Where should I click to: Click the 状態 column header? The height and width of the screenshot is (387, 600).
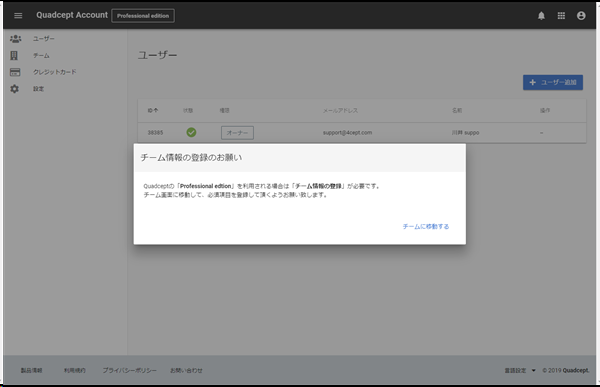[x=188, y=111]
